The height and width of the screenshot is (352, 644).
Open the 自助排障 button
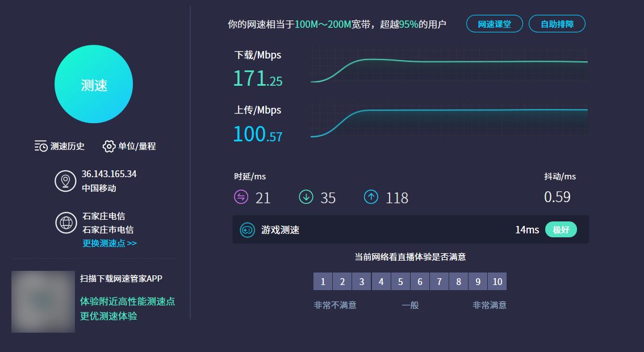pyautogui.click(x=557, y=24)
